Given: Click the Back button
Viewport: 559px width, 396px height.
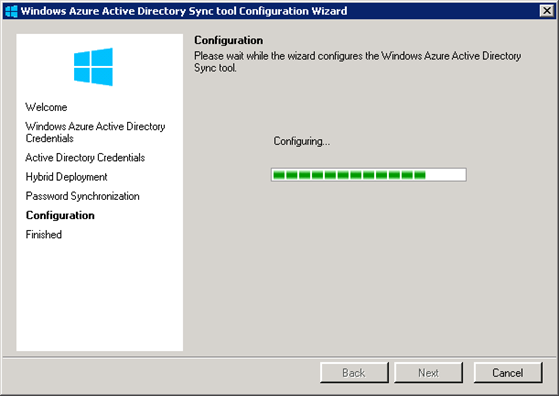Looking at the screenshot, I should [x=354, y=373].
